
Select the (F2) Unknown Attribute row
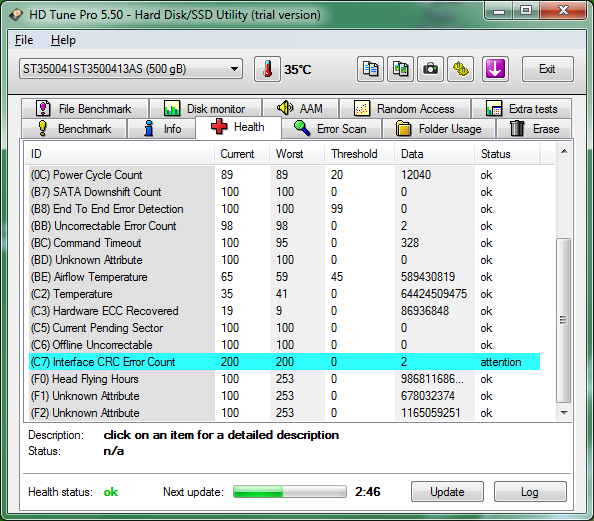[284, 413]
